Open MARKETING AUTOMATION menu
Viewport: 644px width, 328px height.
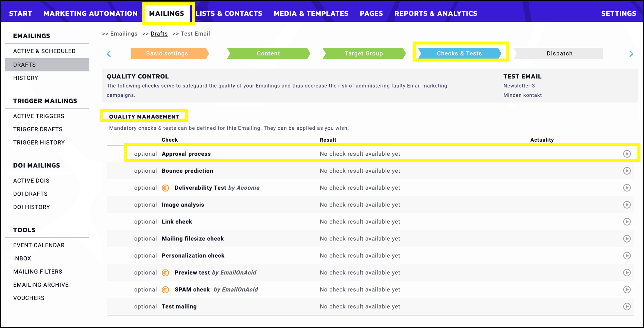91,13
